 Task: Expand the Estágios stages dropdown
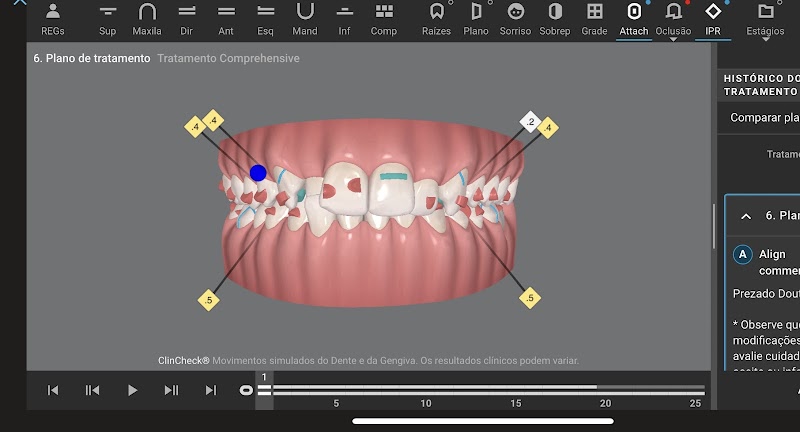point(766,20)
